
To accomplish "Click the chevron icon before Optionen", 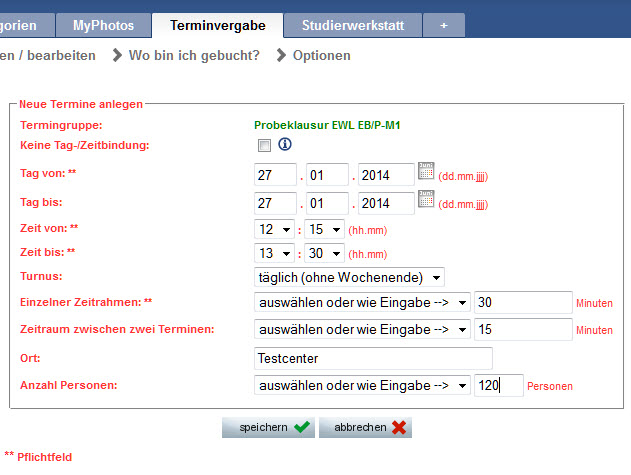I will pos(281,55).
